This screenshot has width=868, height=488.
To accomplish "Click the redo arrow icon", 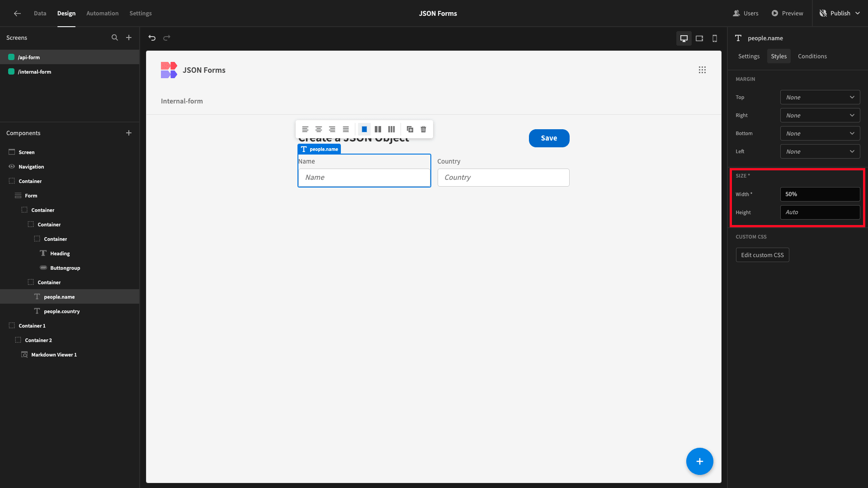I will 167,38.
